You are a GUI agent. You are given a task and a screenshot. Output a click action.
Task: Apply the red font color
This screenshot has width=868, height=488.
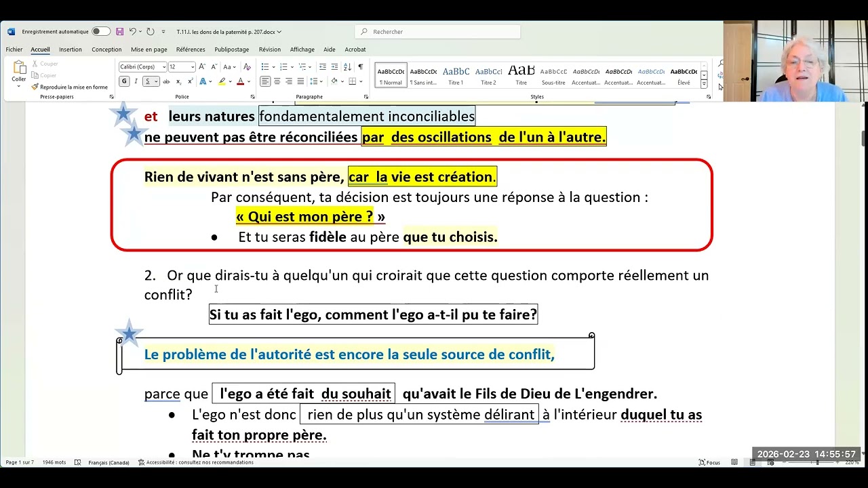pos(240,81)
